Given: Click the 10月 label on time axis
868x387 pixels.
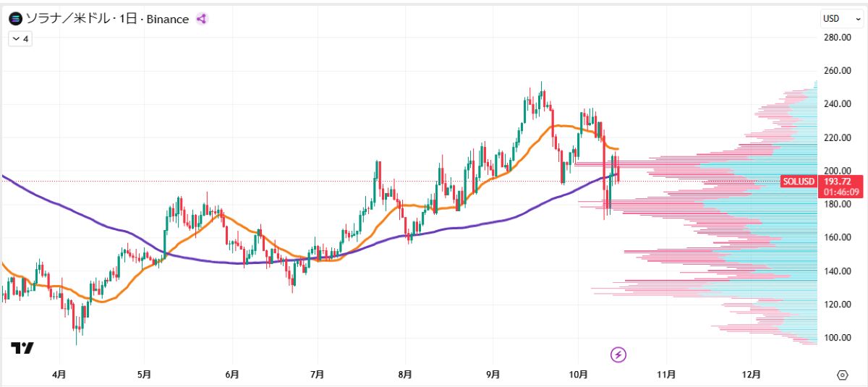Looking at the screenshot, I should pos(578,375).
